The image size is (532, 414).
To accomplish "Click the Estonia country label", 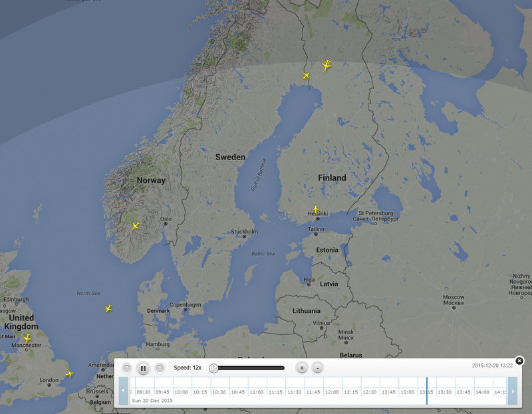I will [327, 250].
